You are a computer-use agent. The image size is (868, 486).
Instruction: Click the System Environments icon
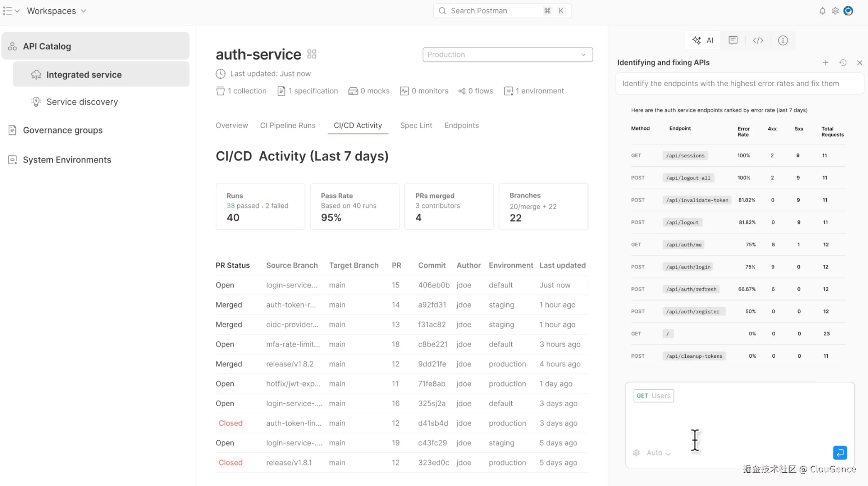tap(13, 160)
